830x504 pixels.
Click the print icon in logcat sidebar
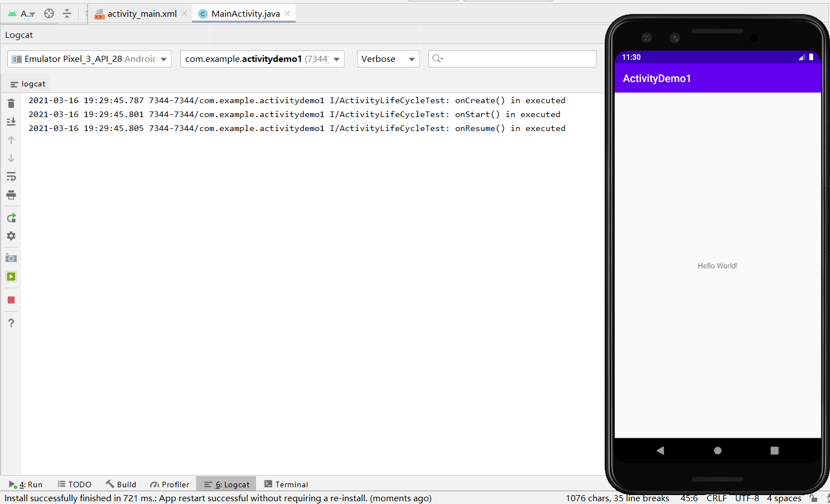coord(11,195)
